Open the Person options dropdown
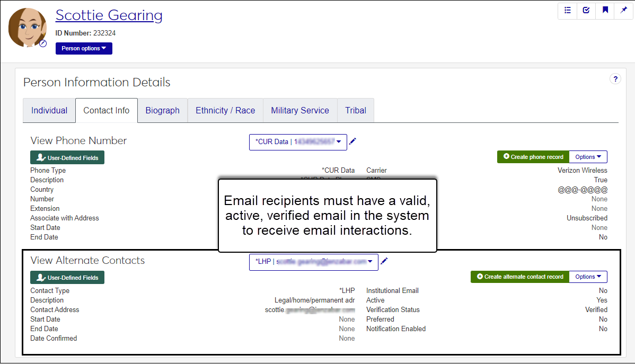This screenshot has width=635, height=364. tap(84, 48)
